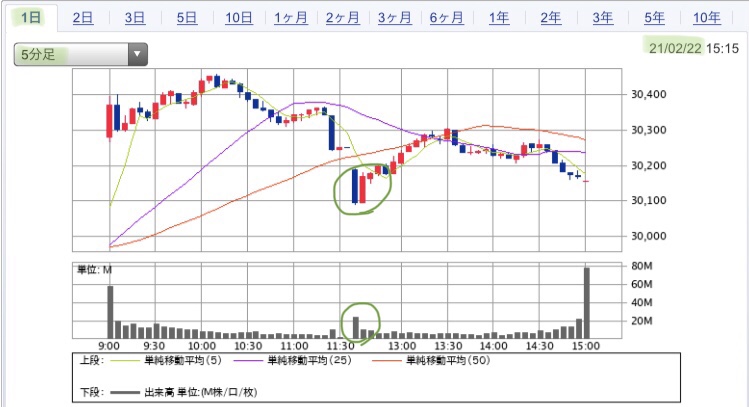This screenshot has height=407, width=749.
Task: Click the 20M volume axis label
Action: [x=642, y=321]
